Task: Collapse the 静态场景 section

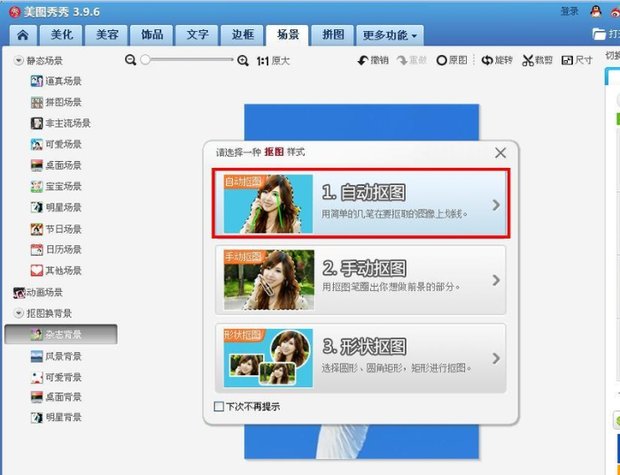Action: pyautogui.click(x=19, y=61)
